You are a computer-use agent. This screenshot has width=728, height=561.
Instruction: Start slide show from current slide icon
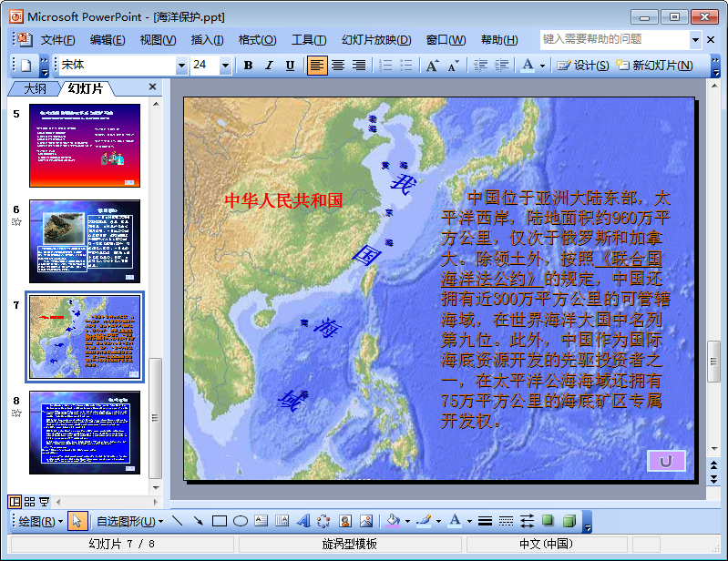point(45,502)
